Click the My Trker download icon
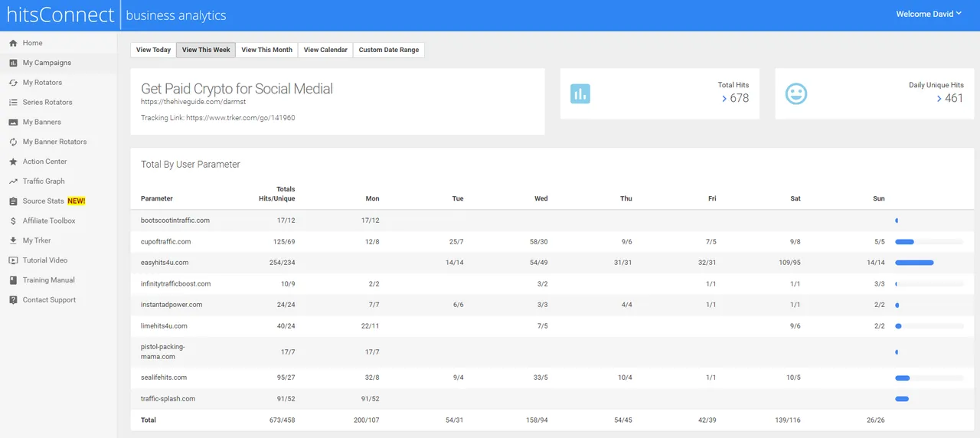 click(x=13, y=240)
